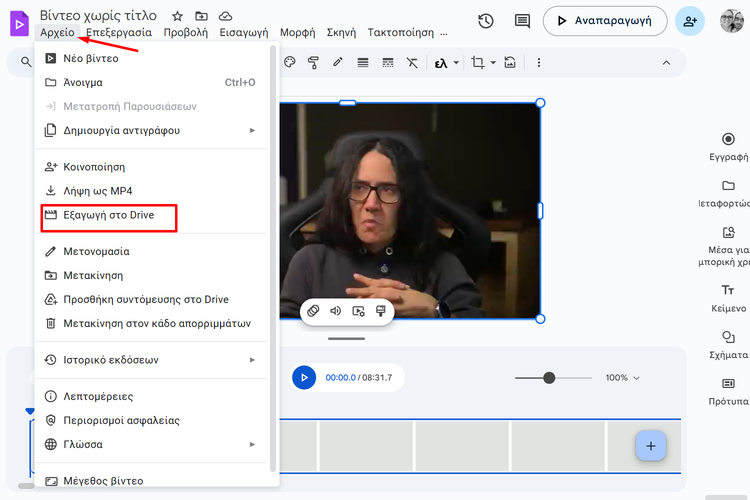Open the Εγγραφή recording panel
This screenshot has width=750, height=500.
coord(728,146)
